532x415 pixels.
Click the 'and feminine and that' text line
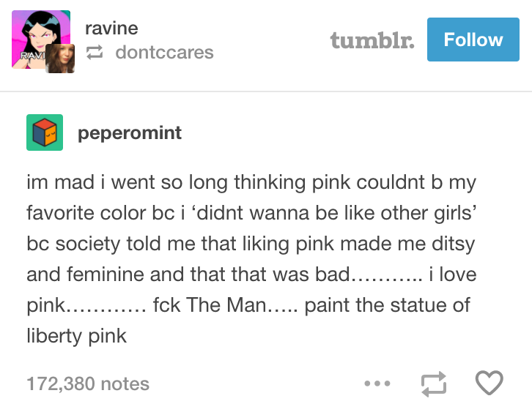(x=251, y=274)
